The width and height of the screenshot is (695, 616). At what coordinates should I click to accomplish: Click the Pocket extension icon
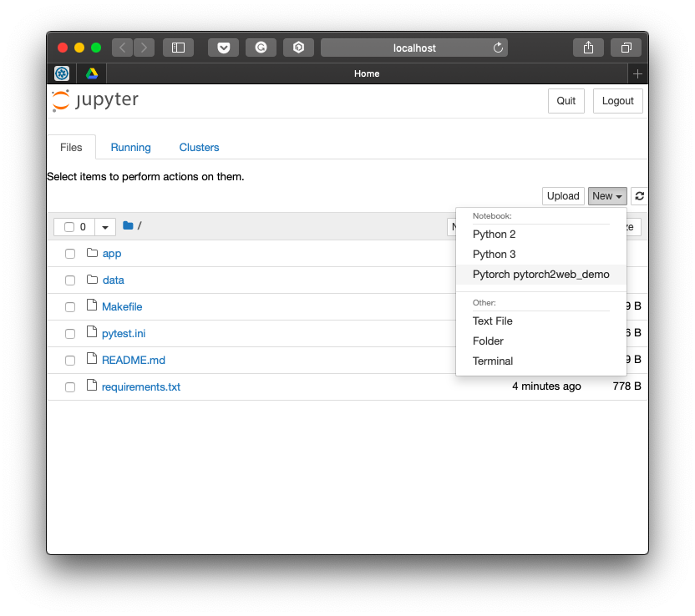click(x=223, y=48)
